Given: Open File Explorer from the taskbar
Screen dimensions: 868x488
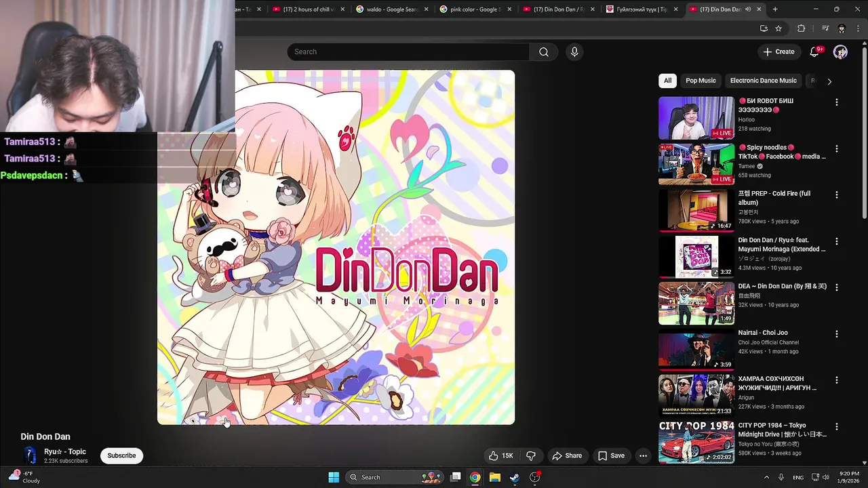Looking at the screenshot, I should point(495,477).
